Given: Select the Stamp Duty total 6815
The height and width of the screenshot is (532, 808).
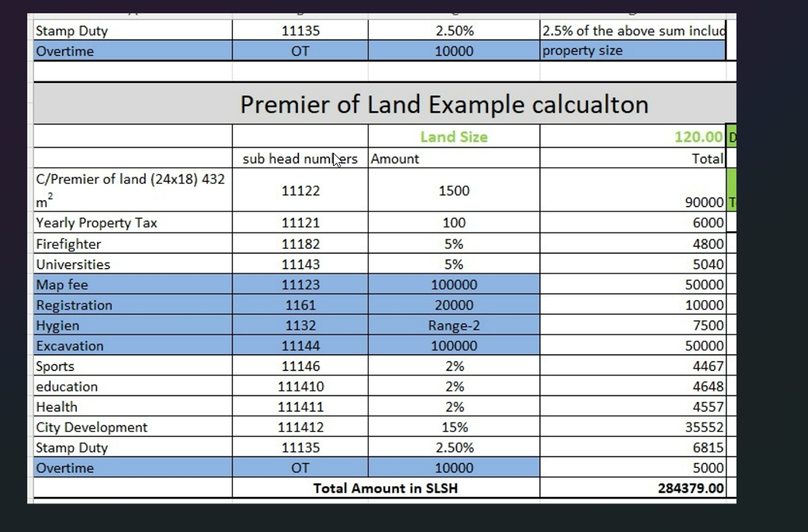Looking at the screenshot, I should point(633,447).
